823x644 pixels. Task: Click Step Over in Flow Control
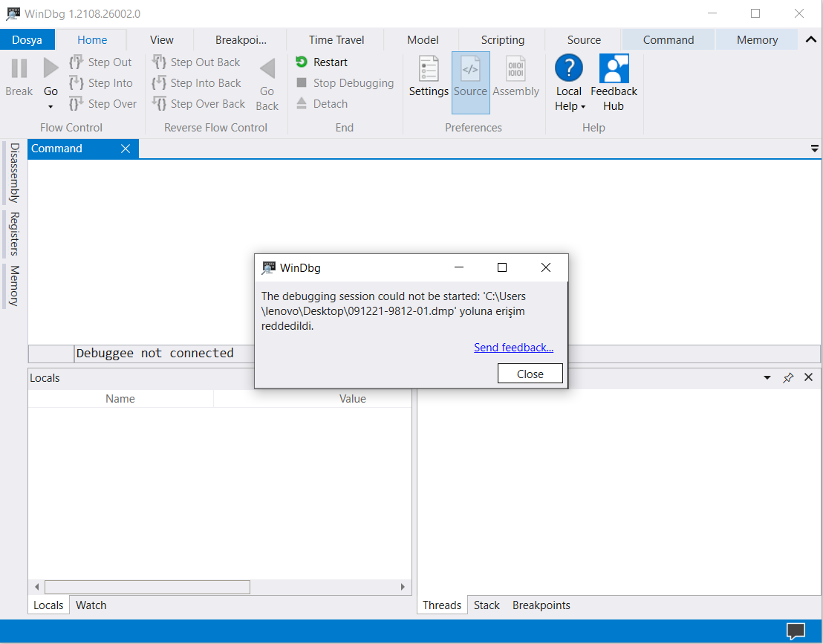103,104
